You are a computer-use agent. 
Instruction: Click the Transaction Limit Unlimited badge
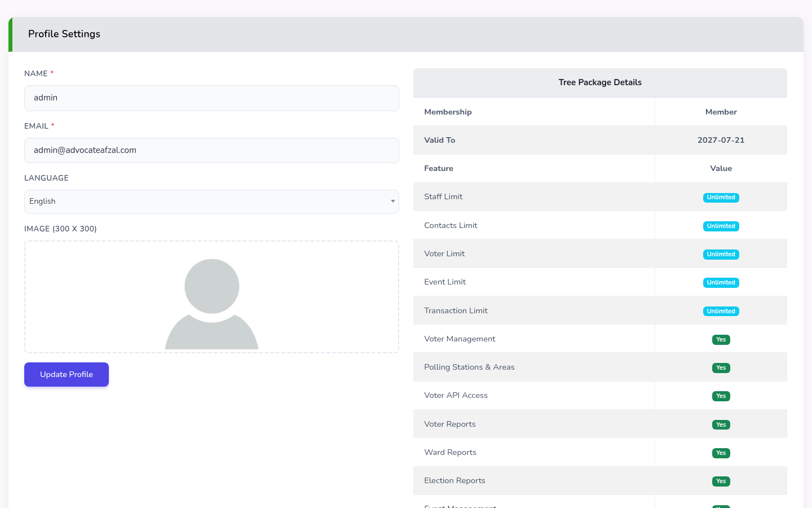[x=721, y=312]
